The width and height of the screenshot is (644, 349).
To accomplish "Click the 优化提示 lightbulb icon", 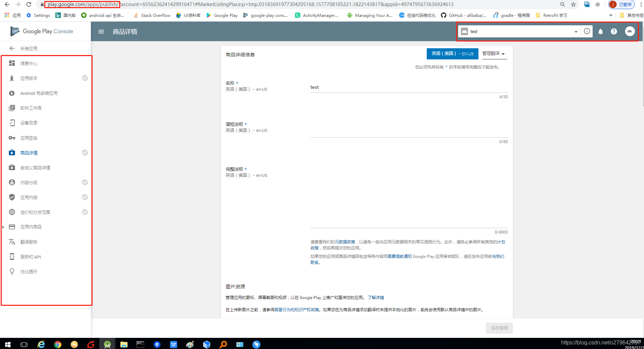I will (12, 271).
